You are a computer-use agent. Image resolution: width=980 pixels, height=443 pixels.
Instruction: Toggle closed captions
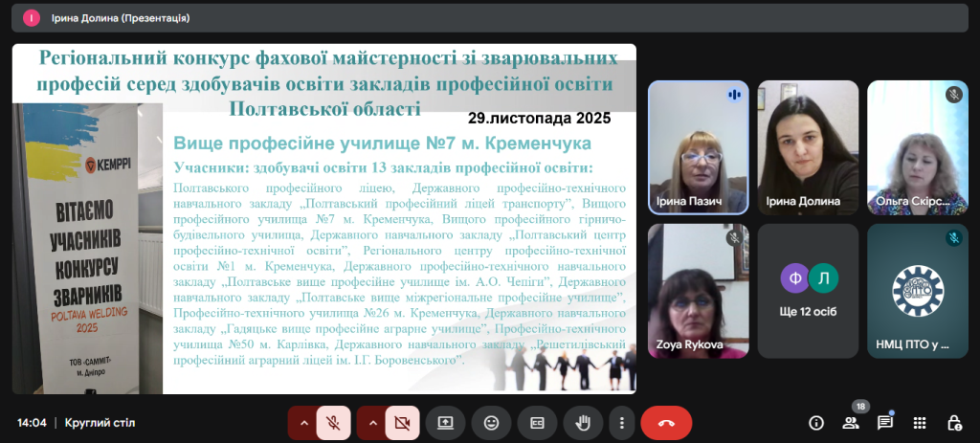tap(537, 422)
